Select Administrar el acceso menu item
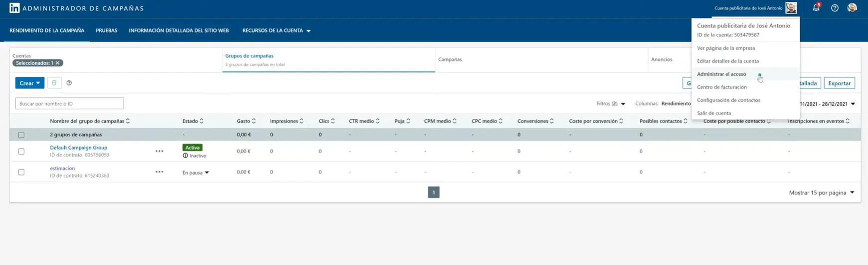 pyautogui.click(x=721, y=74)
